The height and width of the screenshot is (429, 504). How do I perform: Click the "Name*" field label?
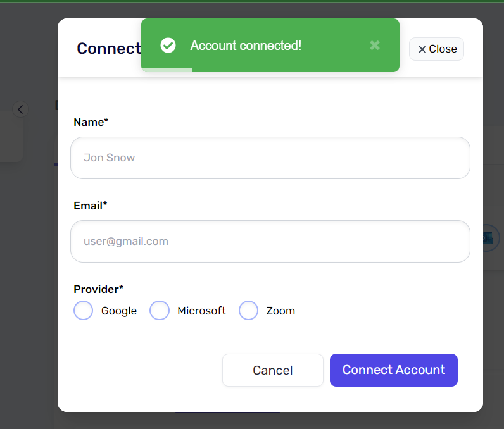tap(91, 122)
